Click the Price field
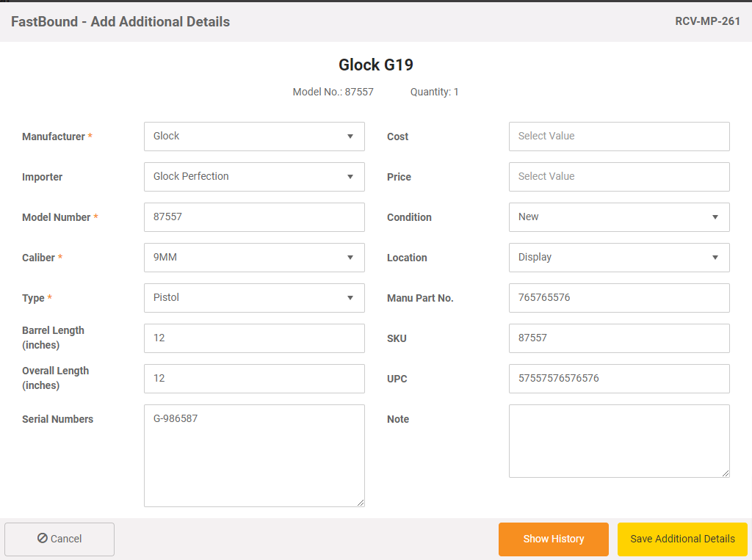 point(619,176)
